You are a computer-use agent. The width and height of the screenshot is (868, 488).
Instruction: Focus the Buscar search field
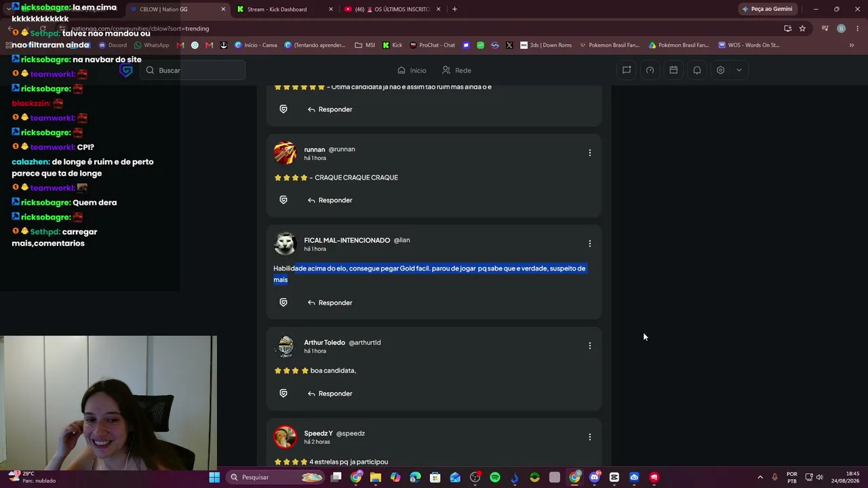(x=193, y=70)
